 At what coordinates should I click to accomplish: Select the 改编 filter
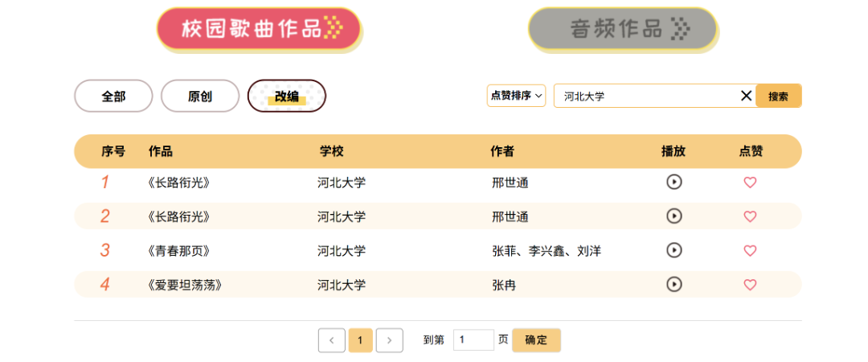click(x=287, y=97)
